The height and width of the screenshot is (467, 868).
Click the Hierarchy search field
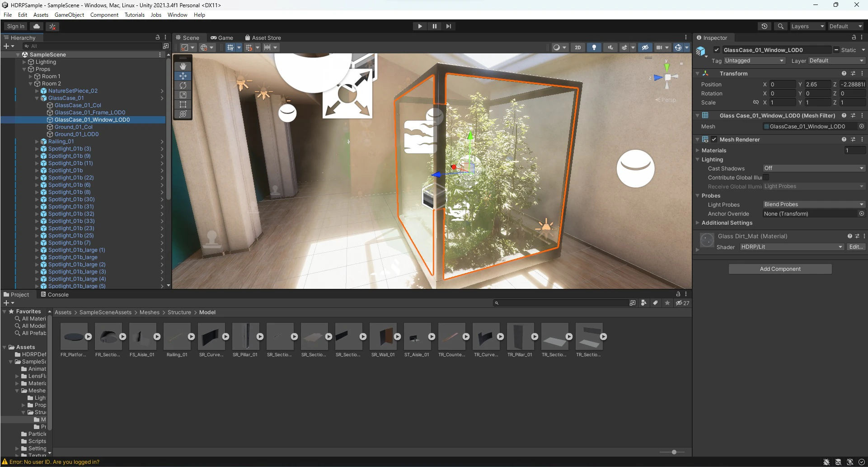[x=92, y=46]
